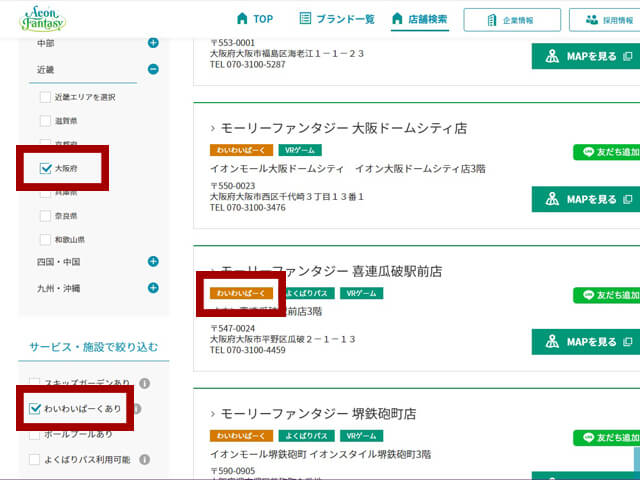
Task: Open 採用情報 recruitment information
Action: [x=604, y=20]
